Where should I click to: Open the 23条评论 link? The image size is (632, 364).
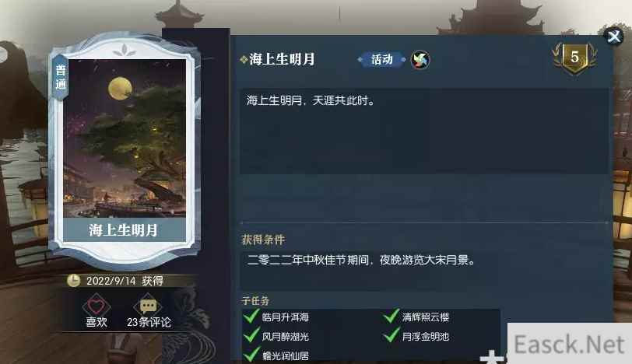click(149, 322)
